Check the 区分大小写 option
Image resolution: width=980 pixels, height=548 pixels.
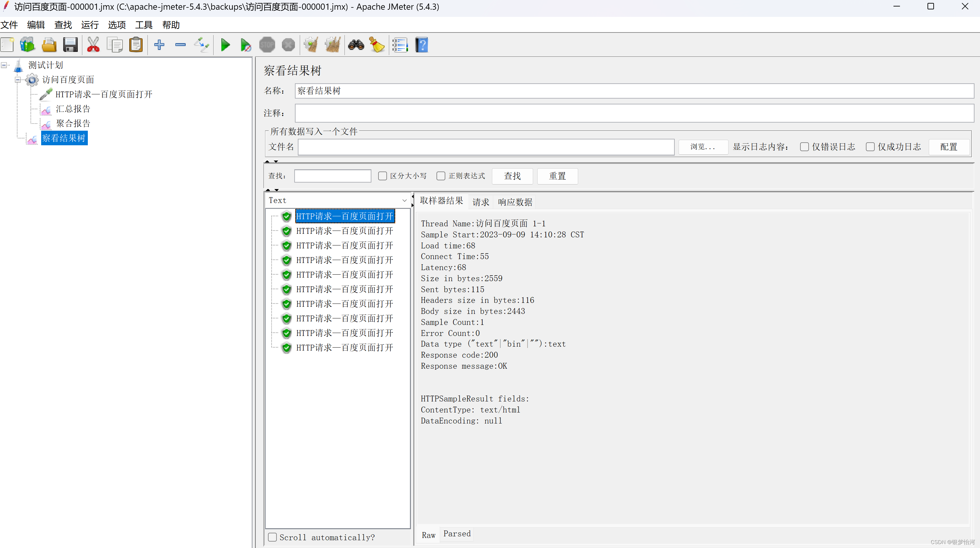click(382, 176)
